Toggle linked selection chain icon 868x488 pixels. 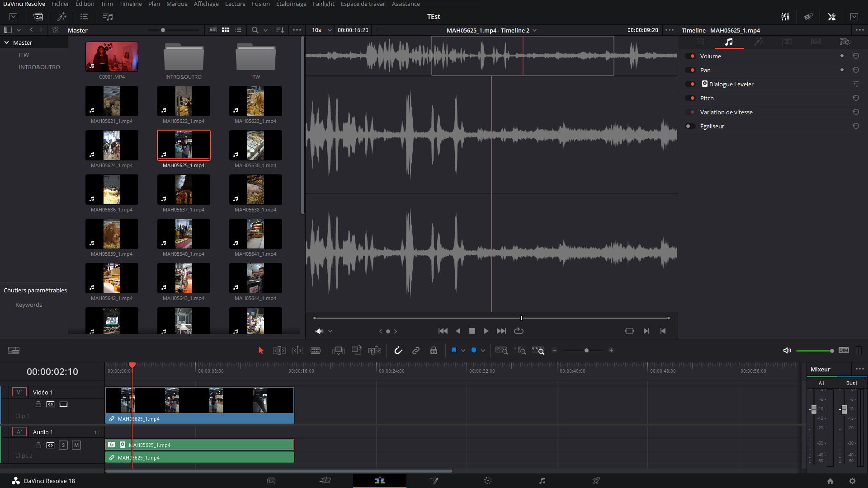[416, 351]
